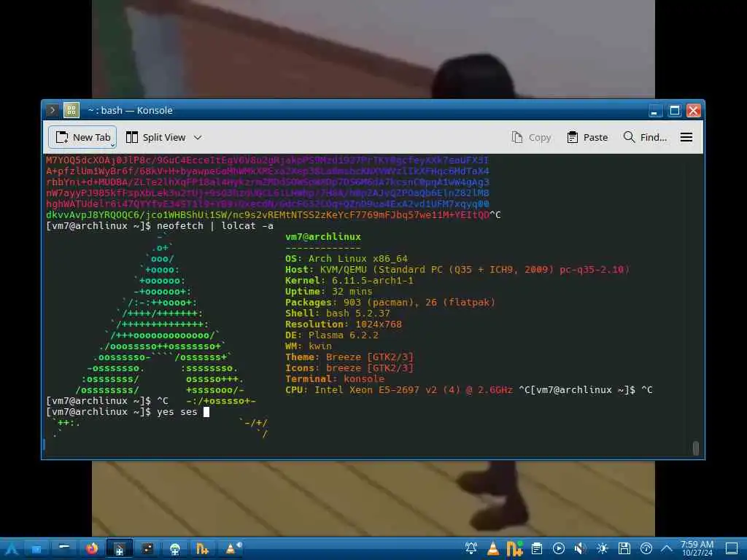
Task: Click the 'vm7@archlinux' header in neofetch output
Action: 323,237
